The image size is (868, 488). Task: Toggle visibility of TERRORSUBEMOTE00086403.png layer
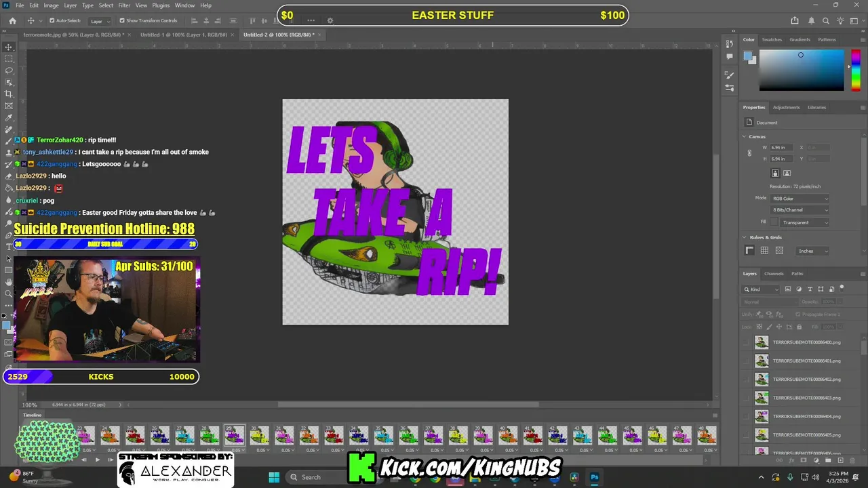pos(747,398)
